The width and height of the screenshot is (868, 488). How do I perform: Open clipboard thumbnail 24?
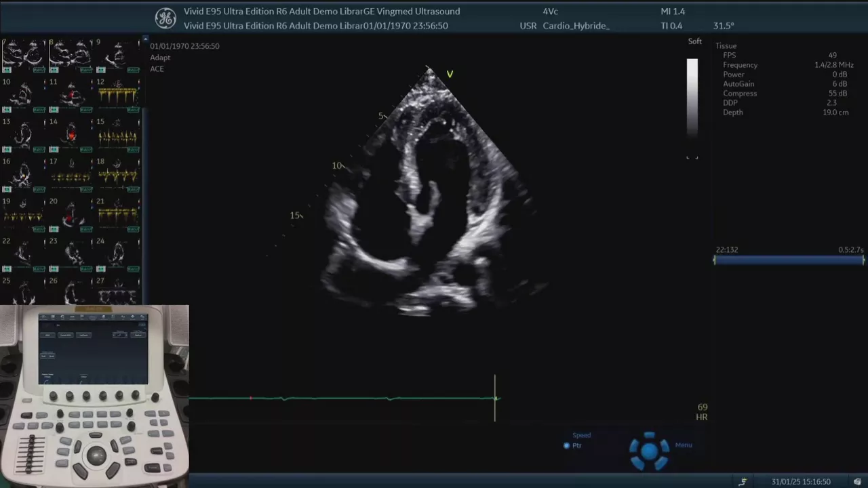pyautogui.click(x=118, y=254)
